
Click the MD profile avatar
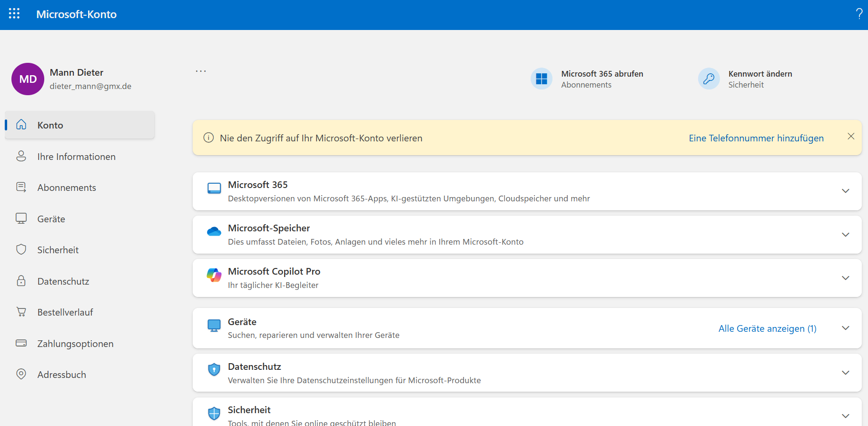[28, 79]
